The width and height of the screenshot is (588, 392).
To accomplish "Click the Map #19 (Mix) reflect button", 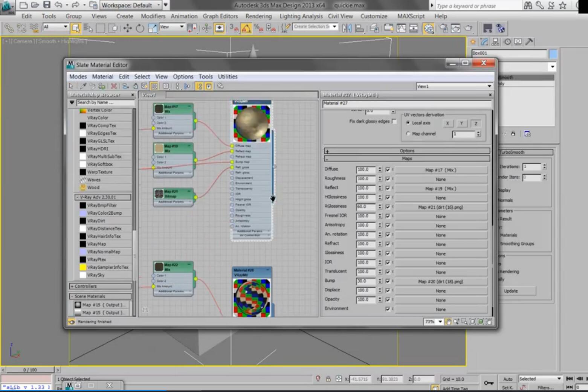I will point(440,188).
